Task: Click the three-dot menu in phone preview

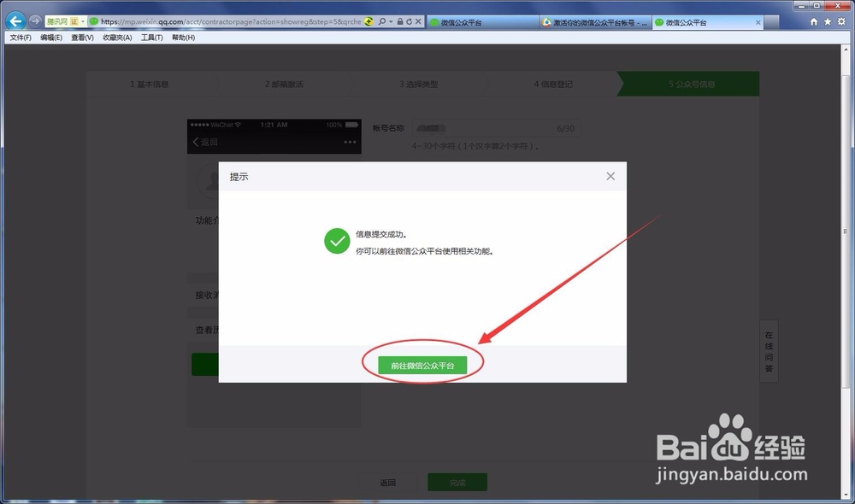Action: click(x=350, y=142)
